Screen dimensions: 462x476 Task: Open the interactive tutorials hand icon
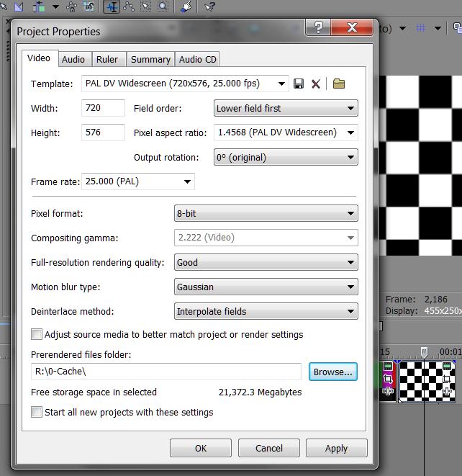[x=186, y=6]
